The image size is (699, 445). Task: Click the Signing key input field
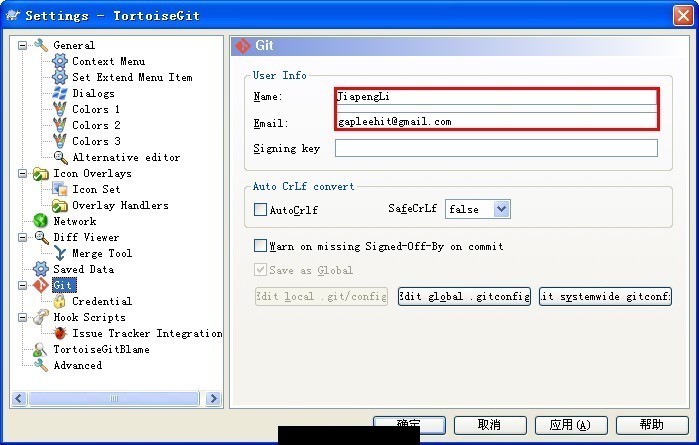(496, 148)
